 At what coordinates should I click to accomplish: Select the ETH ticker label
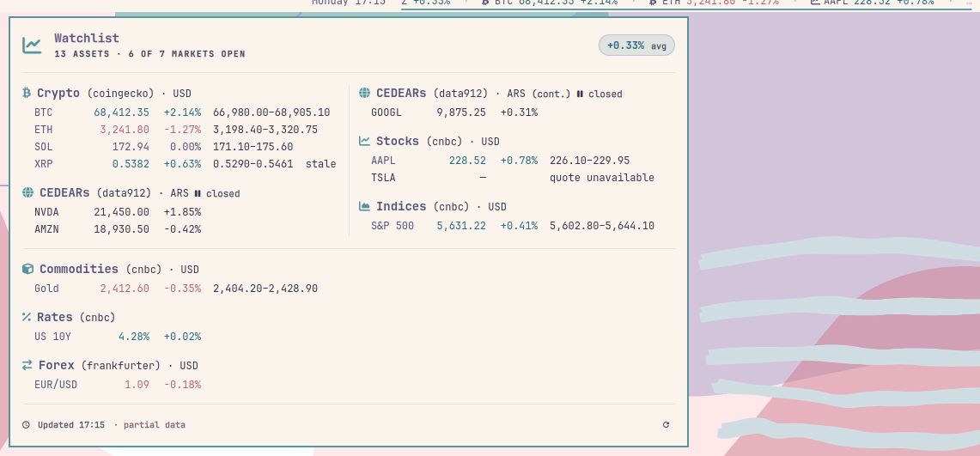click(44, 130)
